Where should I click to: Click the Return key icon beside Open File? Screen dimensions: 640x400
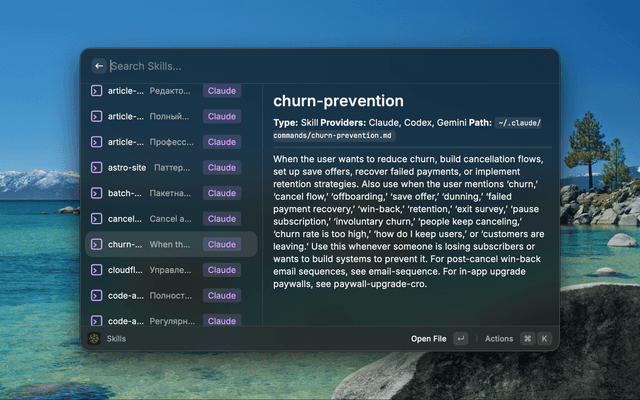tap(461, 338)
